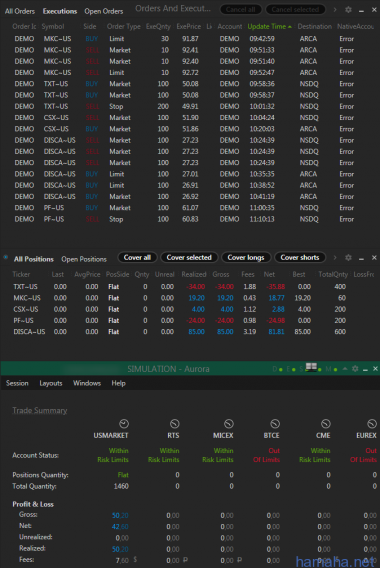
Task: Minimize the Orders And Executions panel
Action: pyautogui.click(x=361, y=11)
